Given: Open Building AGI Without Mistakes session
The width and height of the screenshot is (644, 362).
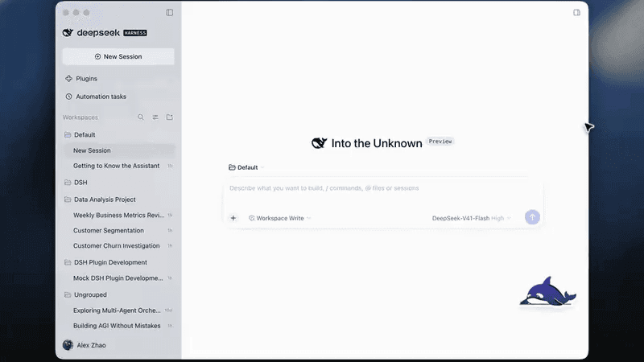Looking at the screenshot, I should [119, 326].
